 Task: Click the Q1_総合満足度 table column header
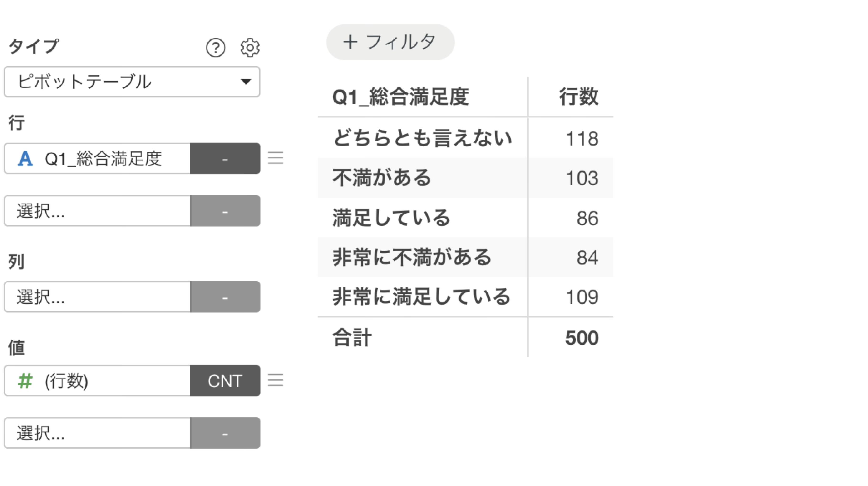(400, 97)
